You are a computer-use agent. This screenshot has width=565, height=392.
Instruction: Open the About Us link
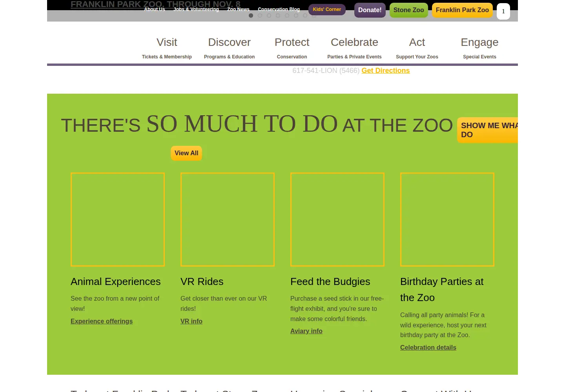155,9
